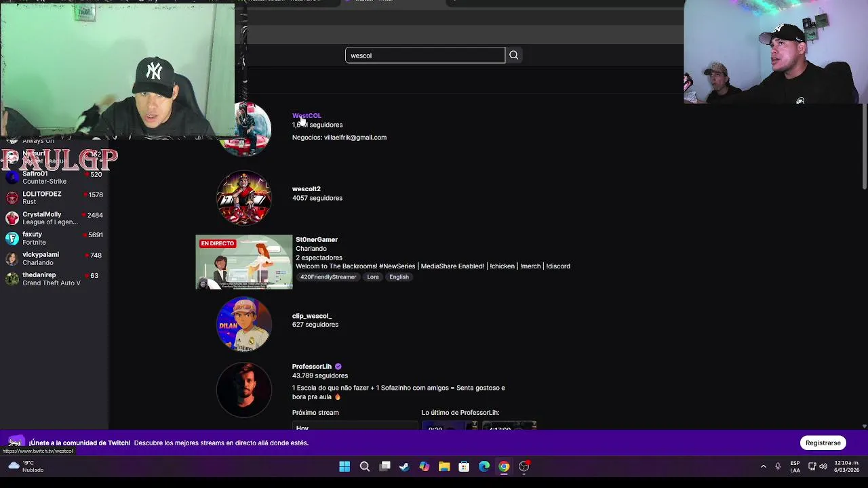This screenshot has height=488, width=868.
Task: Open OBS Studio from the taskbar
Action: (524, 466)
